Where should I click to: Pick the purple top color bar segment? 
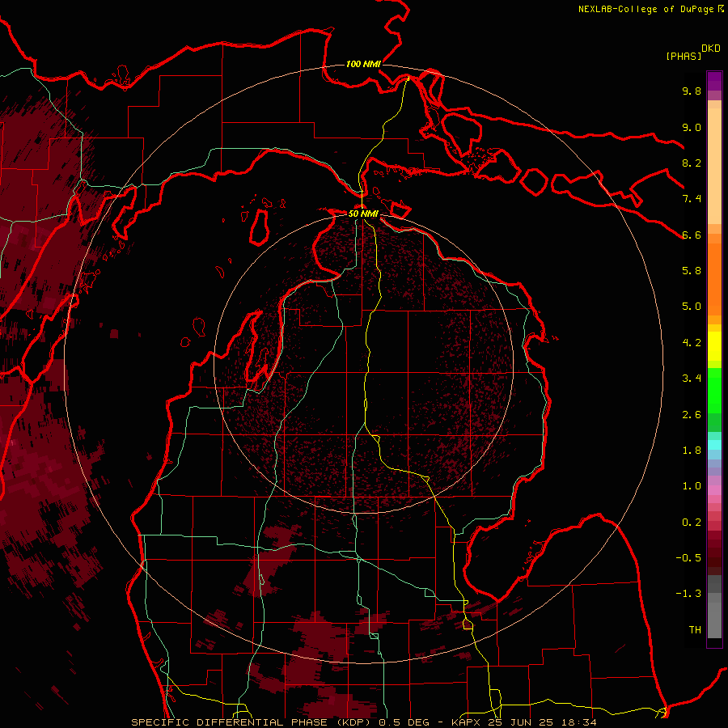click(714, 81)
